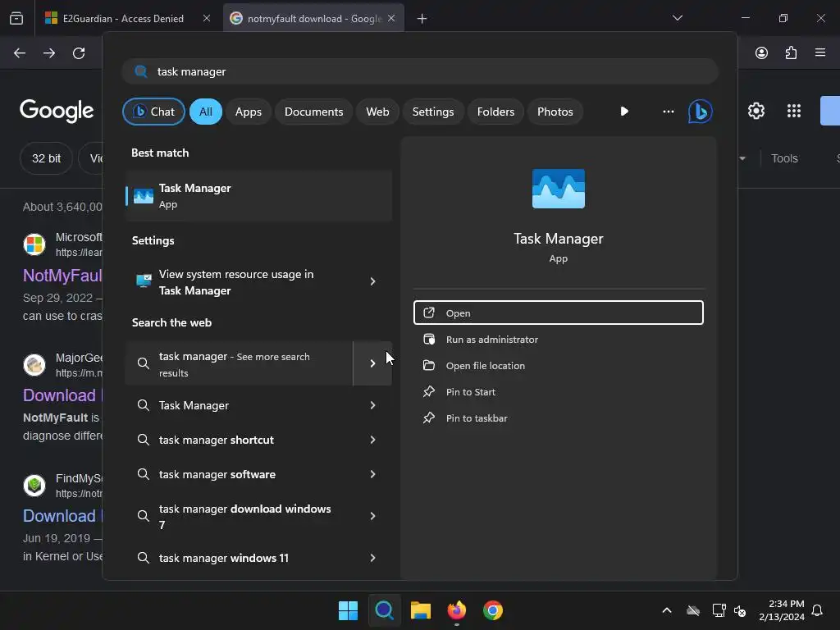Open Firefox from the taskbar

pos(457,610)
